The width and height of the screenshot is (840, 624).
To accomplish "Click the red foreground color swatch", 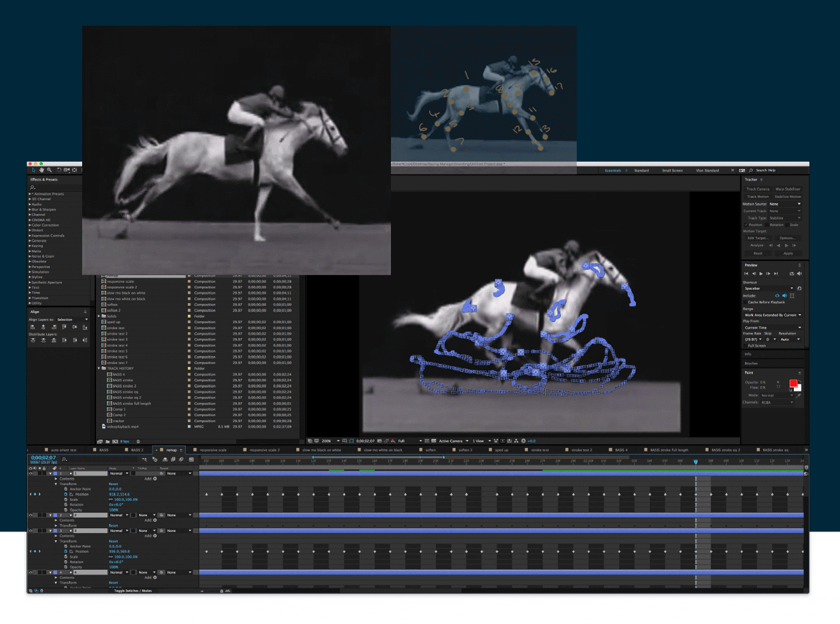I will (x=793, y=383).
